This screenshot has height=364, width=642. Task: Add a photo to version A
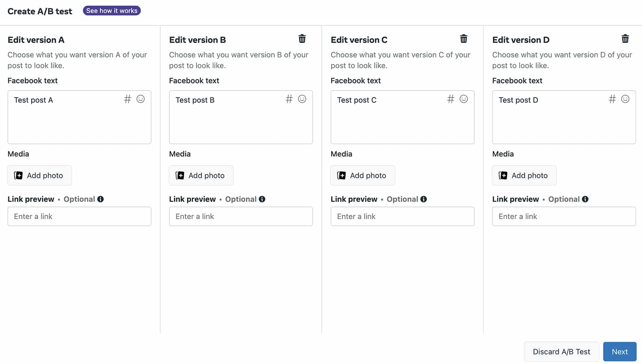(x=39, y=175)
